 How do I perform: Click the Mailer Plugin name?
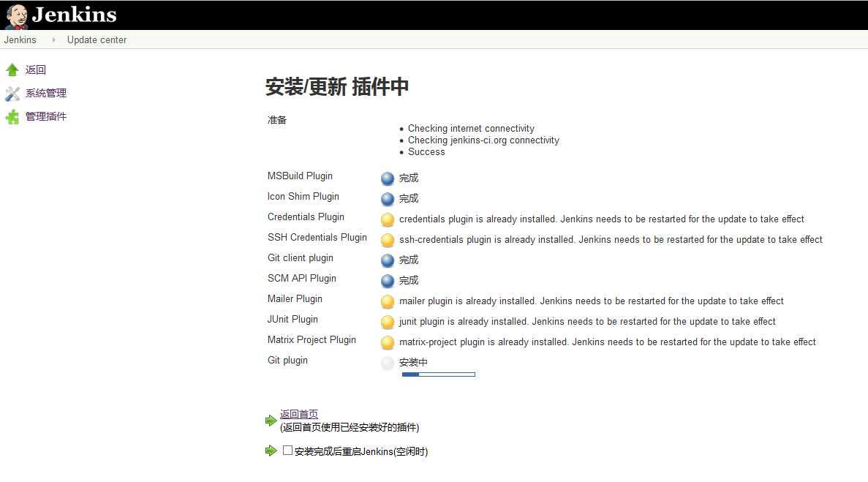(x=295, y=299)
